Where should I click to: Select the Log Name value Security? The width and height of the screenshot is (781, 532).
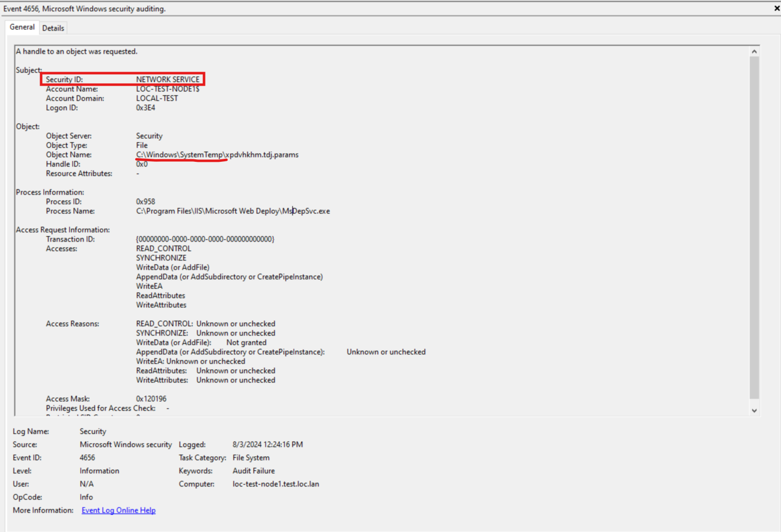click(93, 431)
